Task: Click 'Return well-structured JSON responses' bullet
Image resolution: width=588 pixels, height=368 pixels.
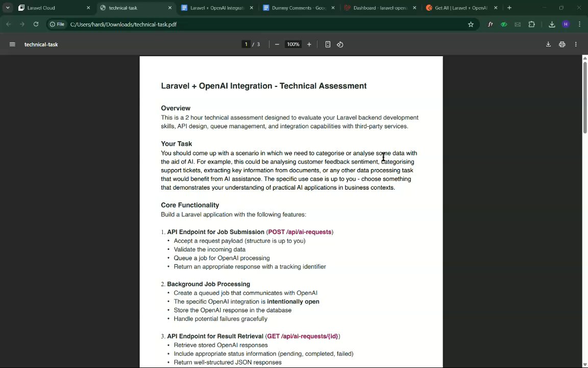Action: (228, 362)
